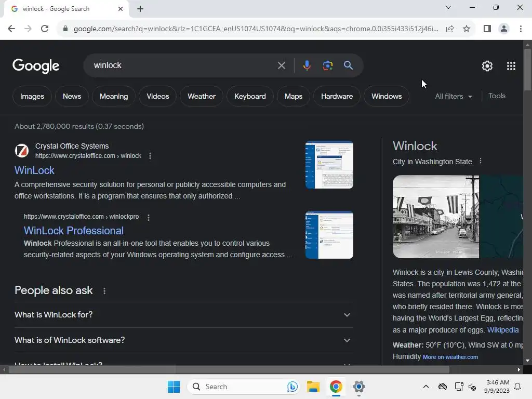
Task: Select the Weather filter chip
Action: tap(202, 96)
